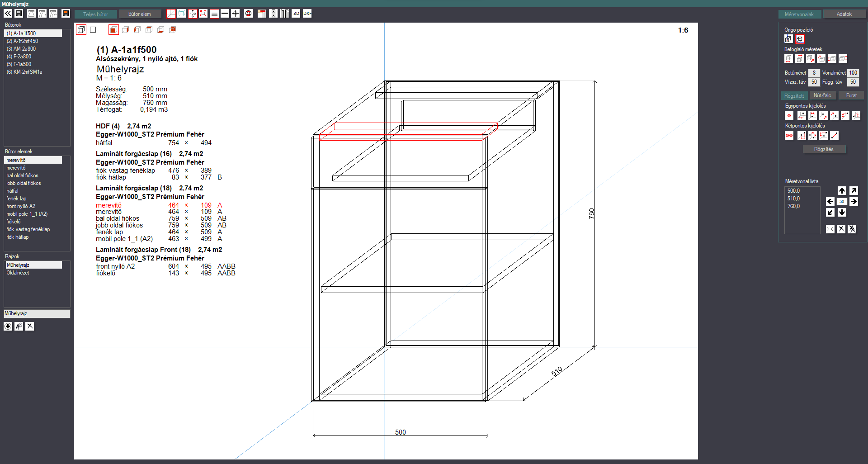Click the crosshair icon in top toolbar

[x=236, y=14]
